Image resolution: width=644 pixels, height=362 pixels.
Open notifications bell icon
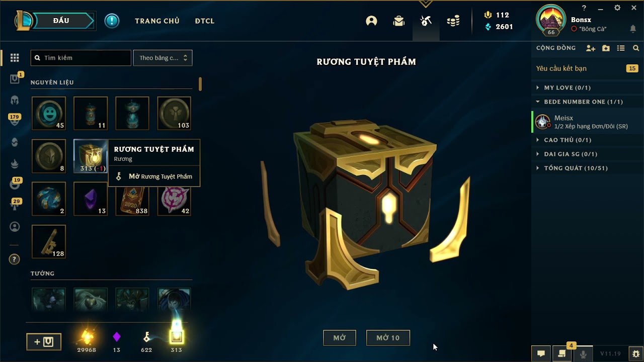[x=633, y=29]
